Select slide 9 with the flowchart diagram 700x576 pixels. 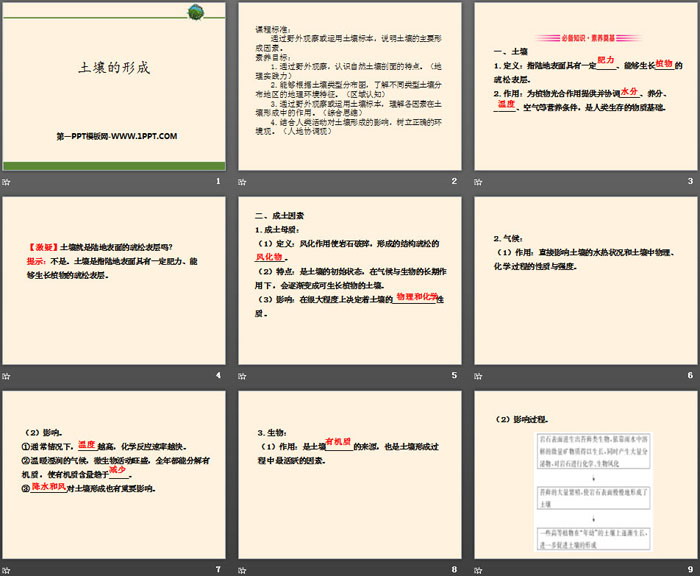[x=586, y=475]
